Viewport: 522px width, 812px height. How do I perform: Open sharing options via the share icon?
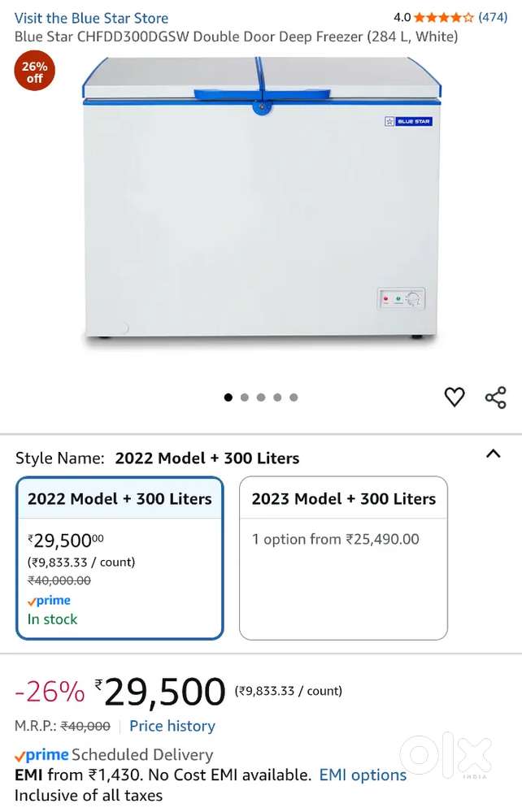[496, 397]
